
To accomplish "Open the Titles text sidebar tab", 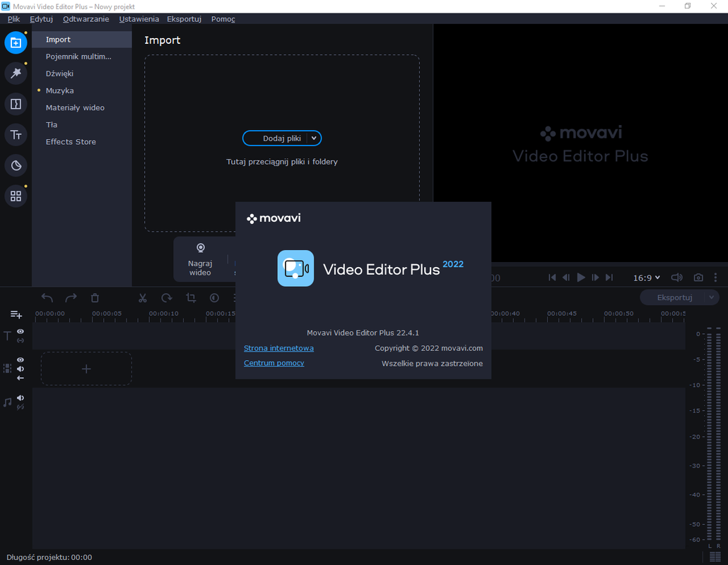I will pyautogui.click(x=16, y=134).
